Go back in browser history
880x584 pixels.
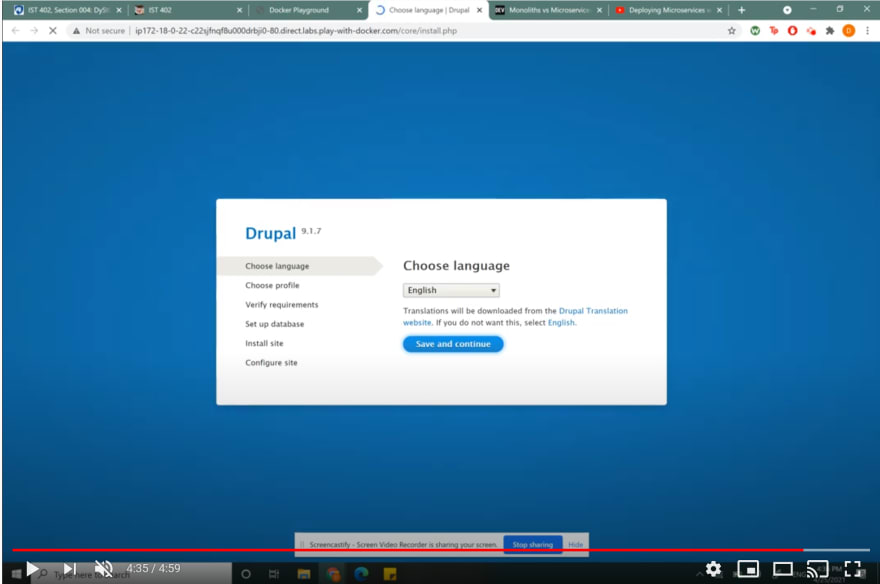16,31
